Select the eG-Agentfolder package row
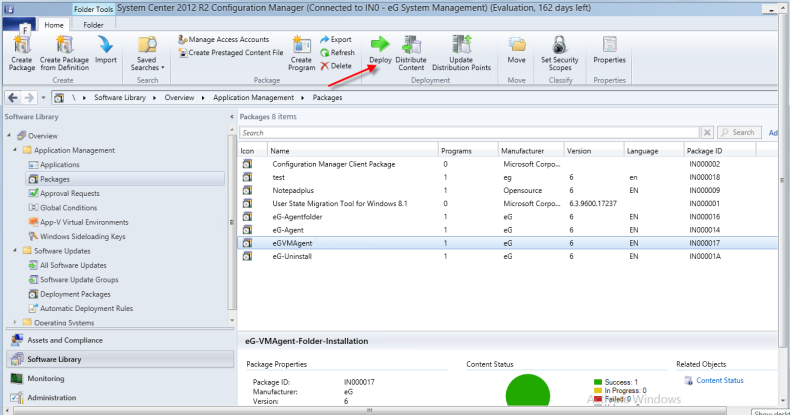The width and height of the screenshot is (790, 415). coord(508,217)
